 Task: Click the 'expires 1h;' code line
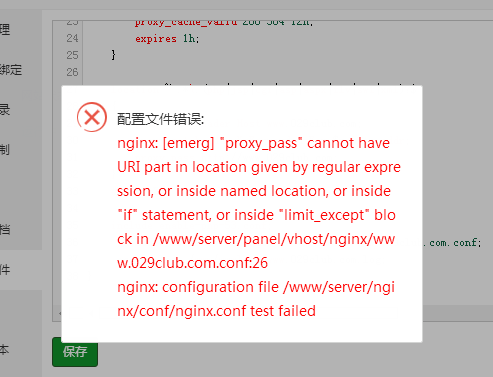pos(167,39)
